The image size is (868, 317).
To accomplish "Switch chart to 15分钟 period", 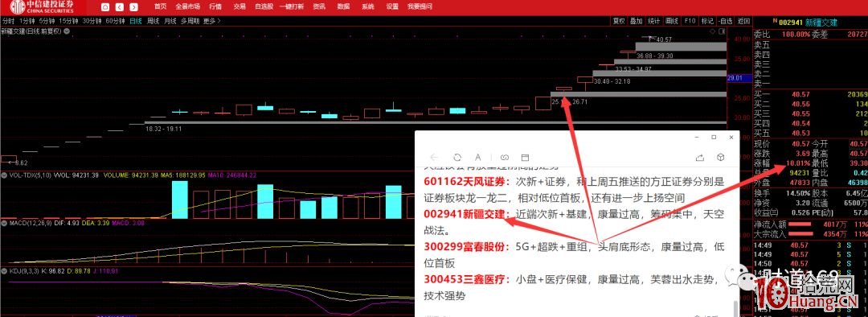I will 68,21.
